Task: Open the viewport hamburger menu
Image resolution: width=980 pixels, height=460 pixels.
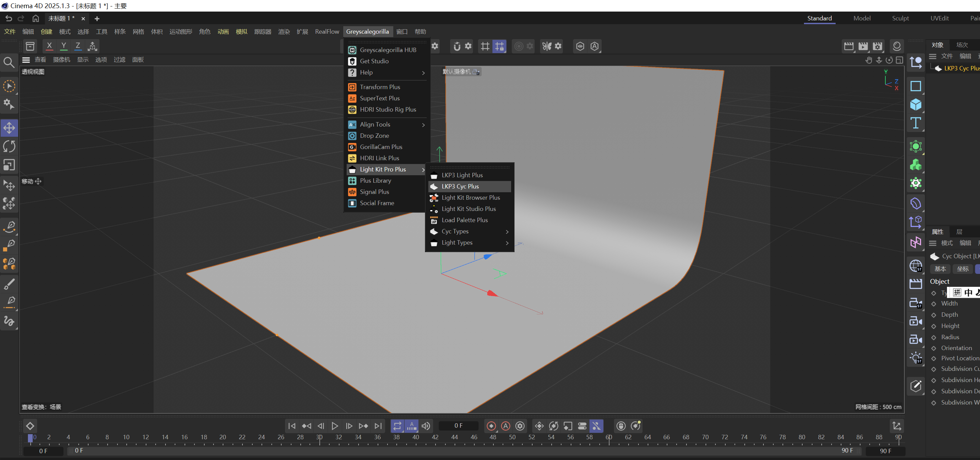Action: (x=26, y=60)
